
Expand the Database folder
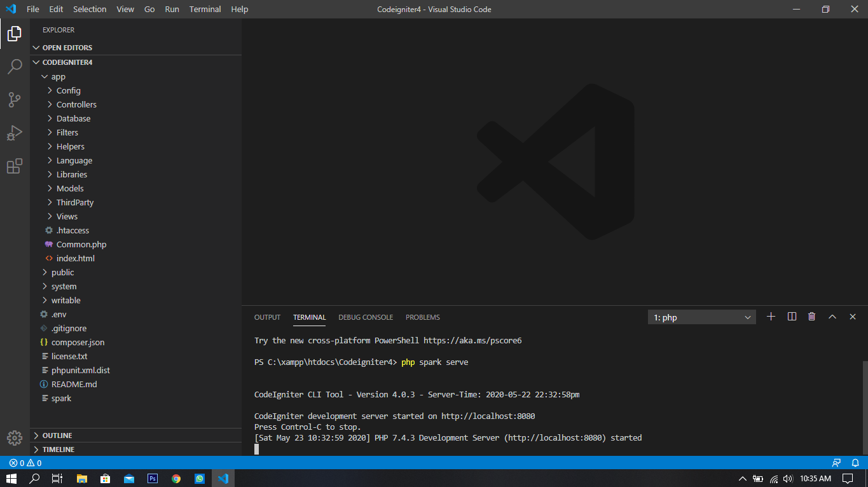point(135,118)
